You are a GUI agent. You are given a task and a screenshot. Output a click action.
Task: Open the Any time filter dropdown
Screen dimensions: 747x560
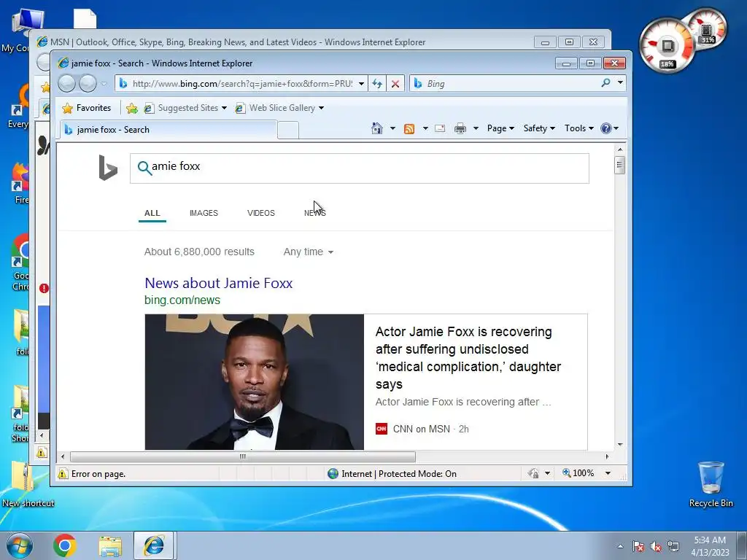(x=309, y=252)
